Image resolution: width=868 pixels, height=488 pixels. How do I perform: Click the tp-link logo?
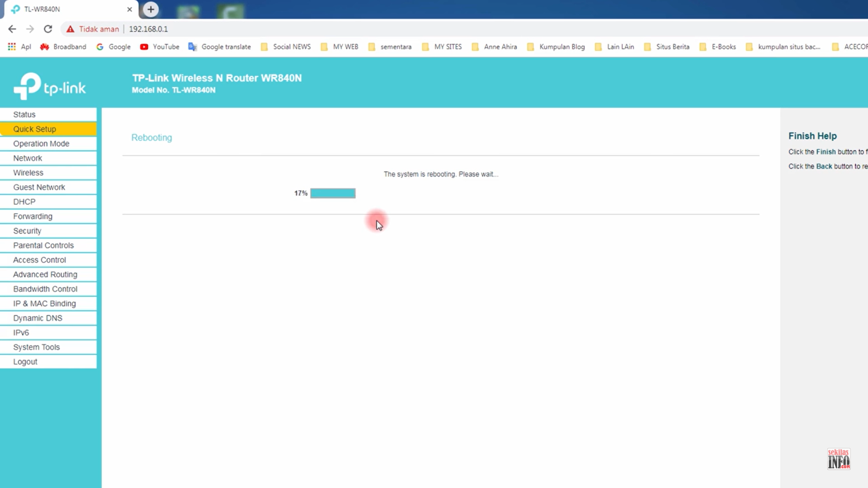coord(49,86)
